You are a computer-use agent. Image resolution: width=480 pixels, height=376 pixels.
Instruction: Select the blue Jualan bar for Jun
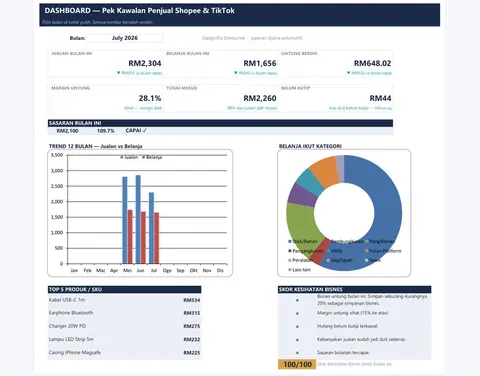(138, 219)
